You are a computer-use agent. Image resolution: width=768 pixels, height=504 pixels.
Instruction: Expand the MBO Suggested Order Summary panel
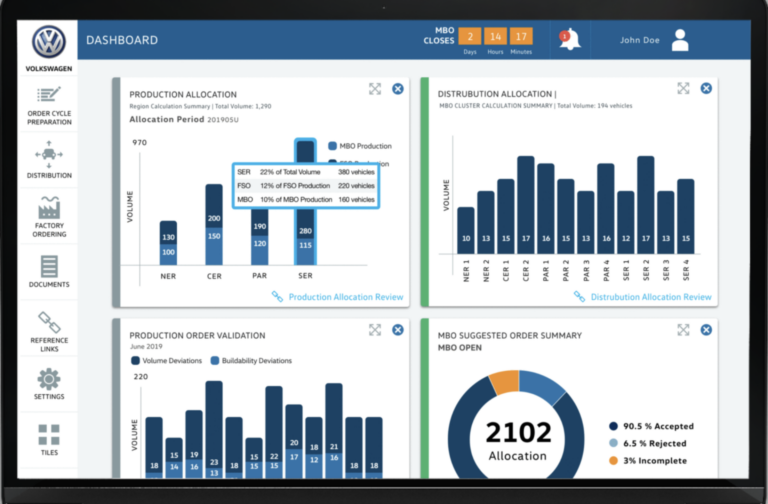pos(684,329)
